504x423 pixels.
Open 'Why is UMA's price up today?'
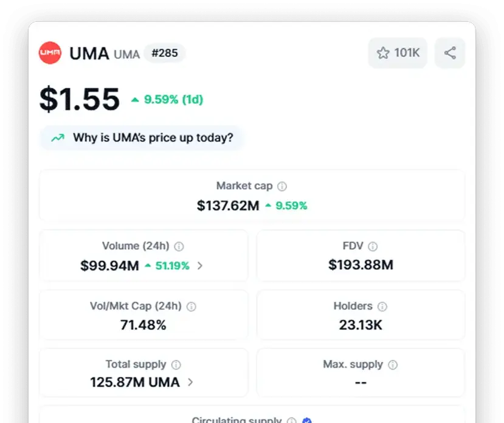(141, 138)
